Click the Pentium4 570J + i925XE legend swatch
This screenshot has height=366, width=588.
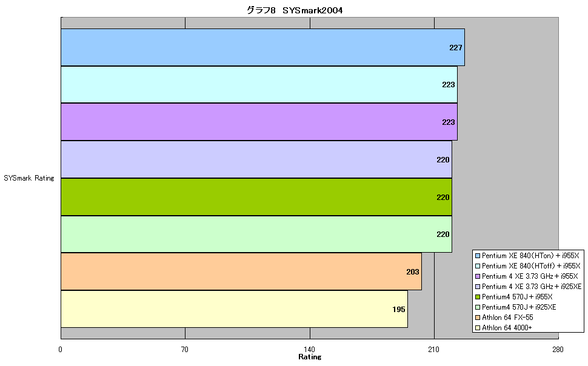pos(478,307)
